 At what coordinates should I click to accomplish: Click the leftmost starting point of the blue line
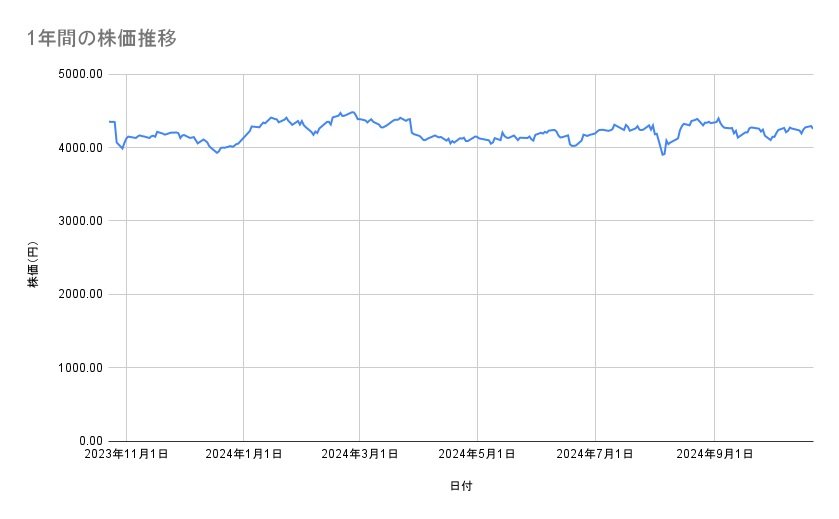[109, 121]
